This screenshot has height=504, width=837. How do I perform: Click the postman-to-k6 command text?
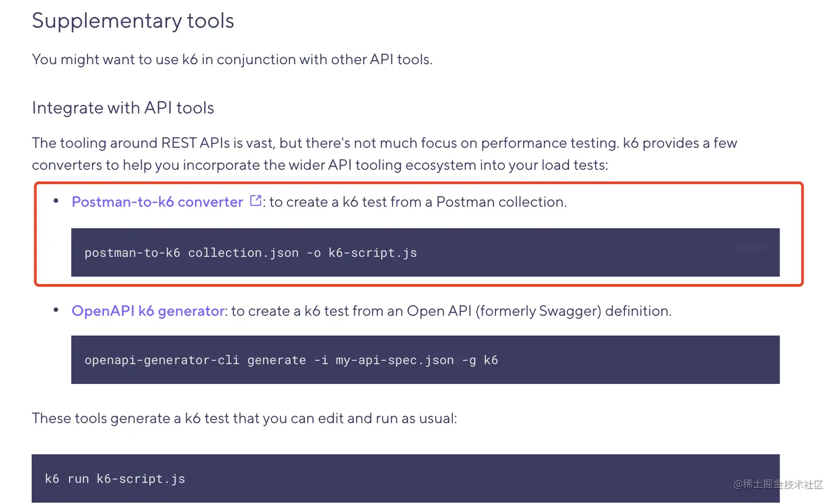250,253
